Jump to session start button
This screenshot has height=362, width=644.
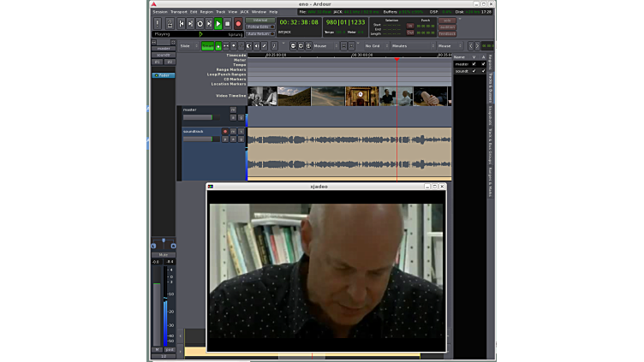182,24
